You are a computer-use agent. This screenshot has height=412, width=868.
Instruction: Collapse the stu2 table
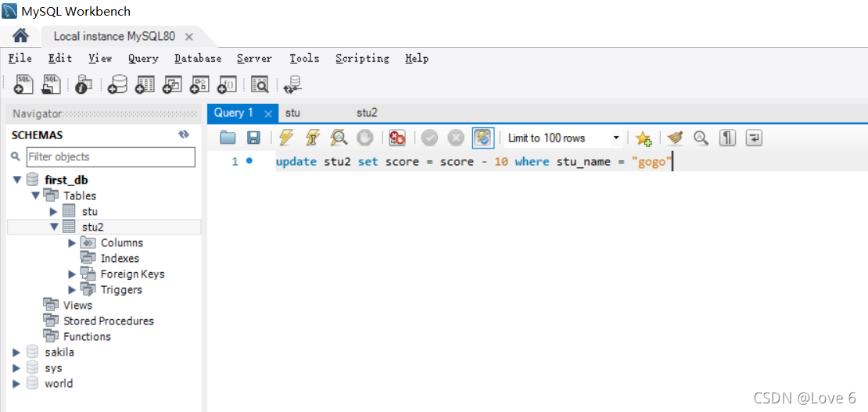pos(54,227)
